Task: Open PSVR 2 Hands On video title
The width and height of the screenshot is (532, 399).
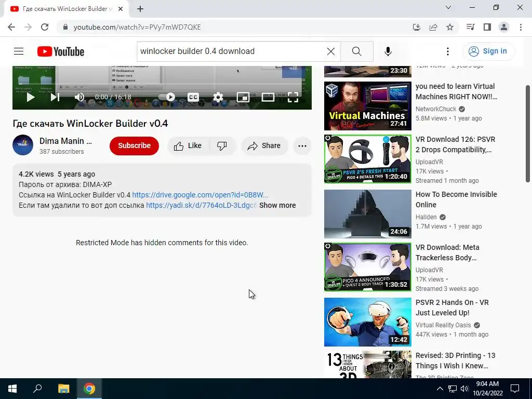Action: [452, 308]
